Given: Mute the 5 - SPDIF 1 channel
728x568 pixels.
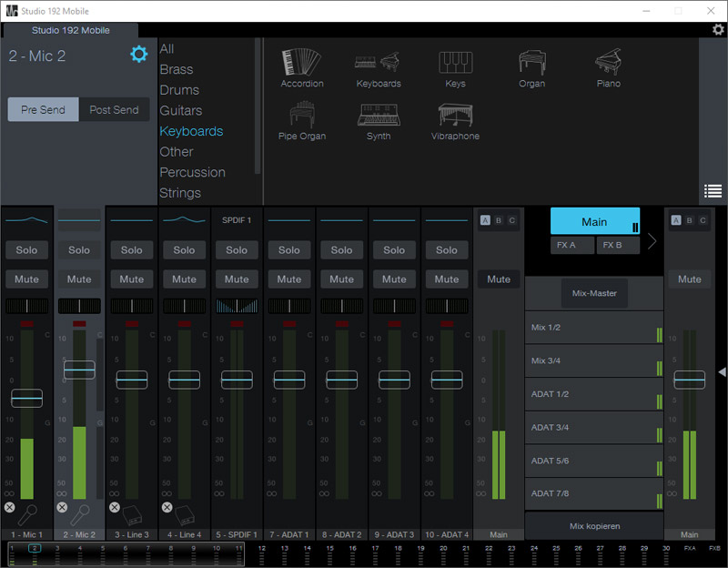Looking at the screenshot, I should click(x=237, y=279).
